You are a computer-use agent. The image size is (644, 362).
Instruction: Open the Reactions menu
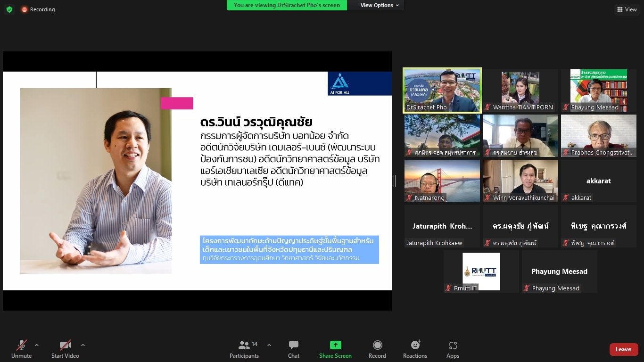pos(415,349)
